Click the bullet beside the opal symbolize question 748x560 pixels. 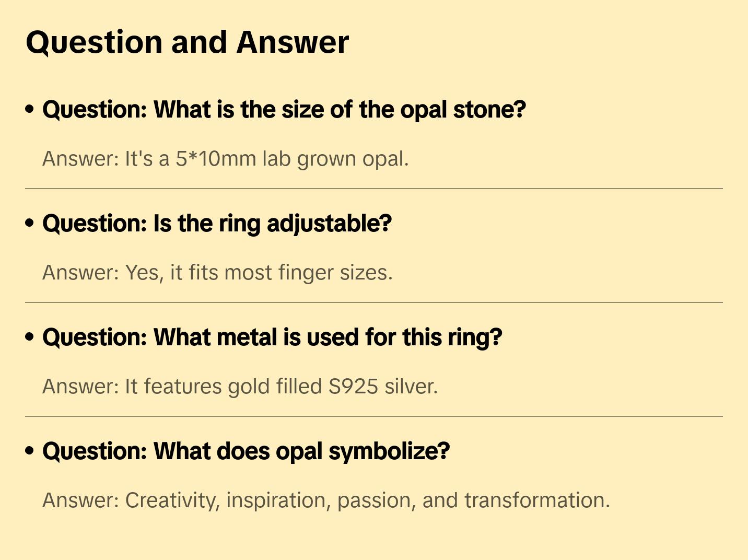pyautogui.click(x=30, y=451)
